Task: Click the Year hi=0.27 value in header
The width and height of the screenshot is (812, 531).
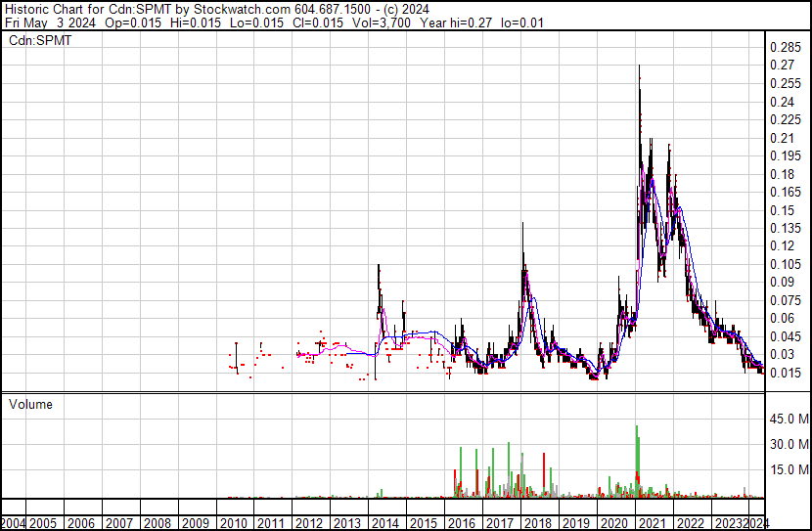Action: pos(456,22)
